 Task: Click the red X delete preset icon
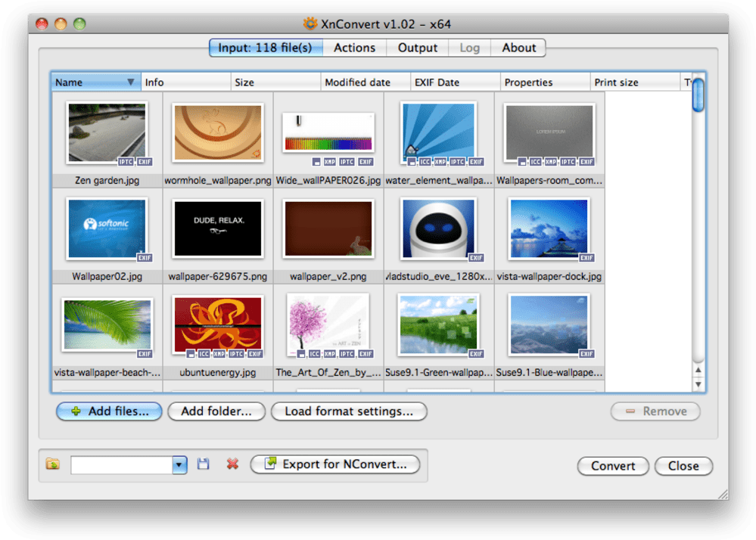coord(232,464)
